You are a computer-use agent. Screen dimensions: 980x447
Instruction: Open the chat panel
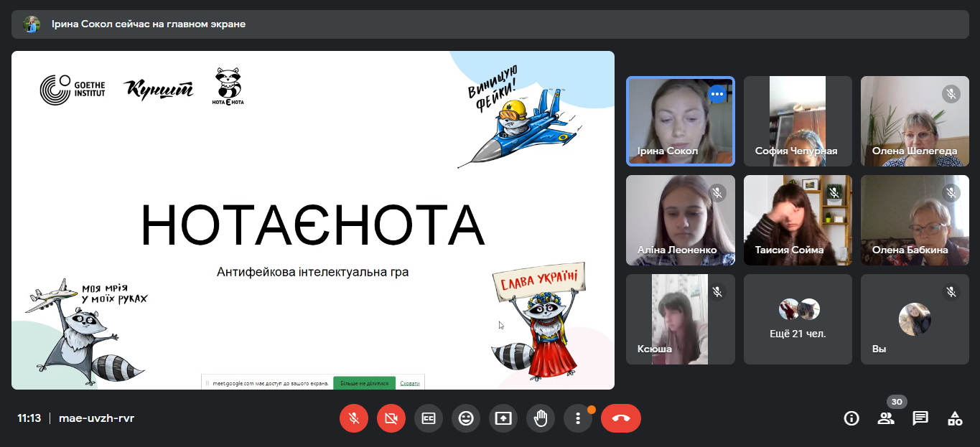(x=920, y=418)
